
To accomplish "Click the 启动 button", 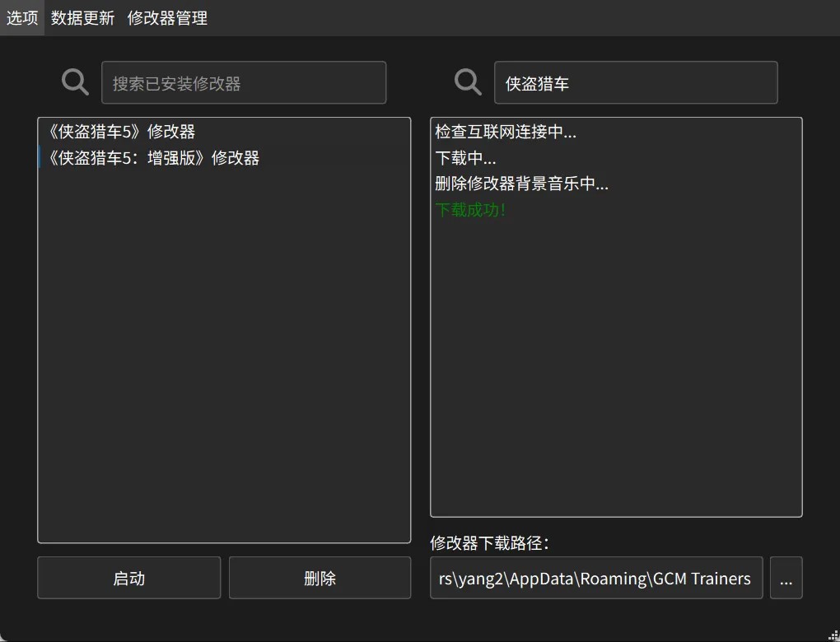I will tap(129, 578).
